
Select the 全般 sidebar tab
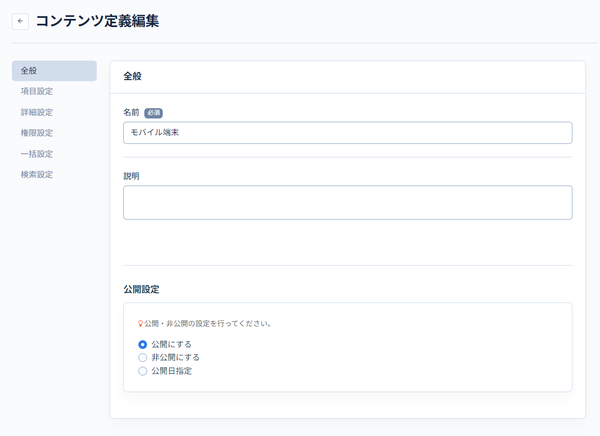(54, 70)
